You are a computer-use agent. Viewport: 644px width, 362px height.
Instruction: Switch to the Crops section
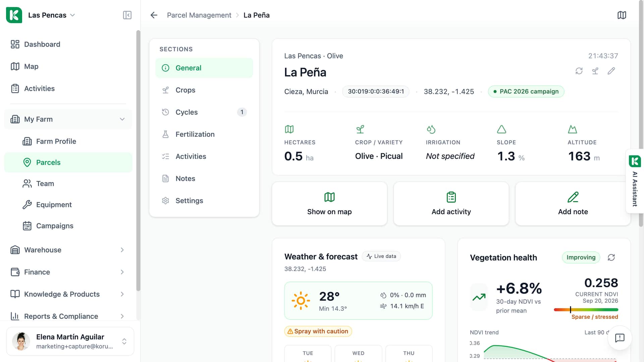click(x=204, y=90)
